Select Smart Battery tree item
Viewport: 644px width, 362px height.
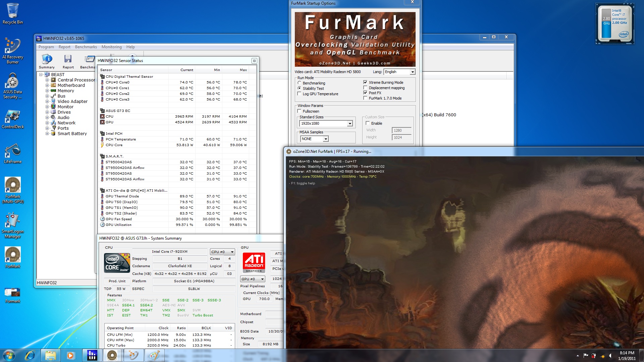click(x=72, y=133)
